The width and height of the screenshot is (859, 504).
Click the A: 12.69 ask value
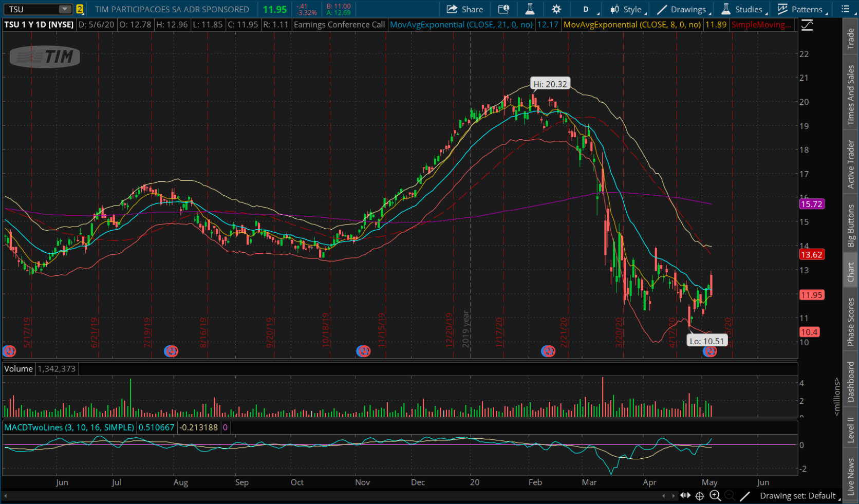coord(339,13)
